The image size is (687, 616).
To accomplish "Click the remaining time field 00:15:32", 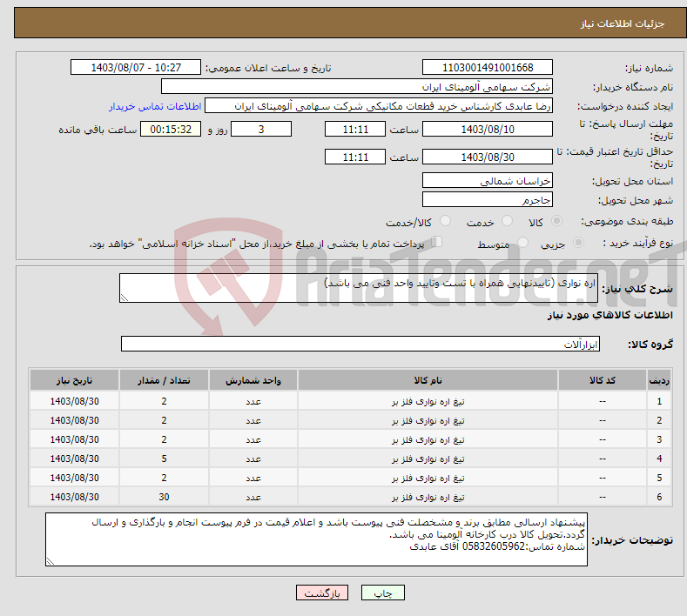I will [171, 129].
